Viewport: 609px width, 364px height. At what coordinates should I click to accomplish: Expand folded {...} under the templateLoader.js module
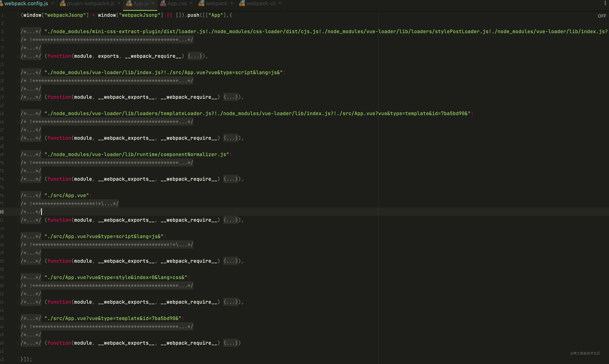point(231,138)
